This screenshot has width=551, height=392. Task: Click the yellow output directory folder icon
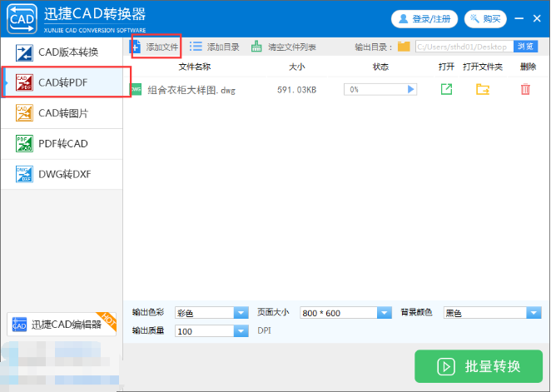404,47
